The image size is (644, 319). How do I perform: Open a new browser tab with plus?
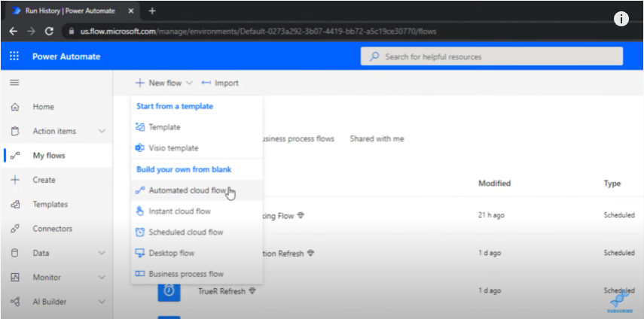tap(152, 11)
